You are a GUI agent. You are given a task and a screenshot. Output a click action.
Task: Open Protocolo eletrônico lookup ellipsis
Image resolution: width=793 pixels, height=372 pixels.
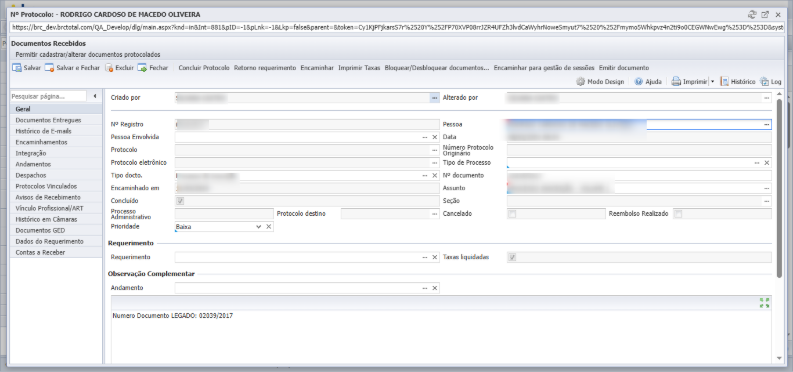(x=434, y=163)
